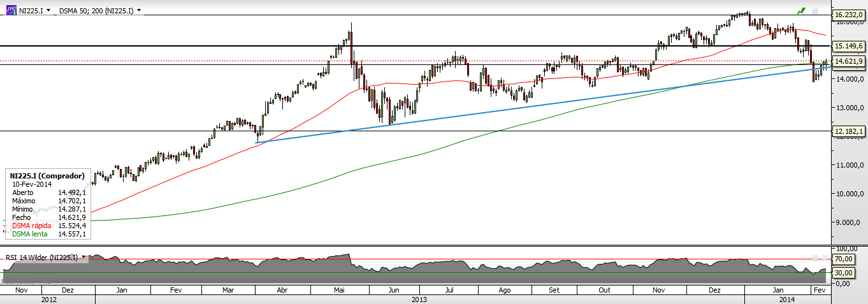Screen dimensions: 868x304
Task: Click the red RSI 70 overbought line
Action: pos(414,259)
